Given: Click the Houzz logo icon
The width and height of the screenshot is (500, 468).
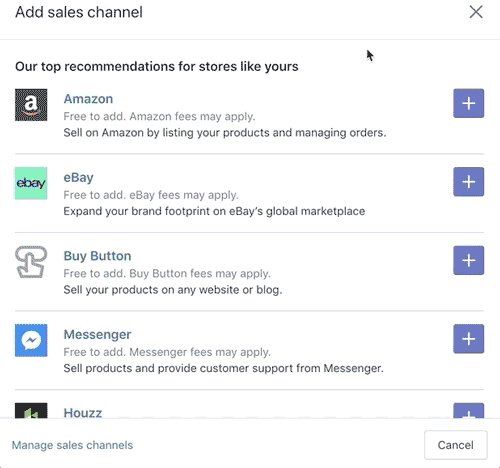Looking at the screenshot, I should pos(31,411).
